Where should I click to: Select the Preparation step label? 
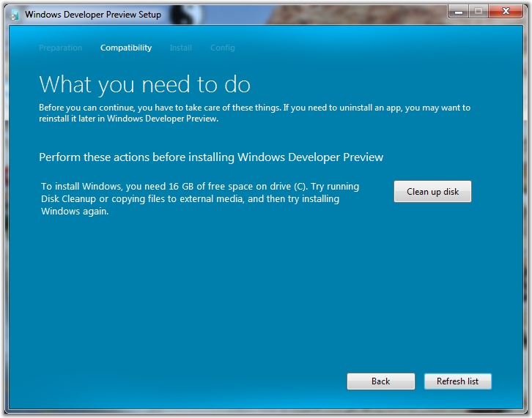[60, 48]
